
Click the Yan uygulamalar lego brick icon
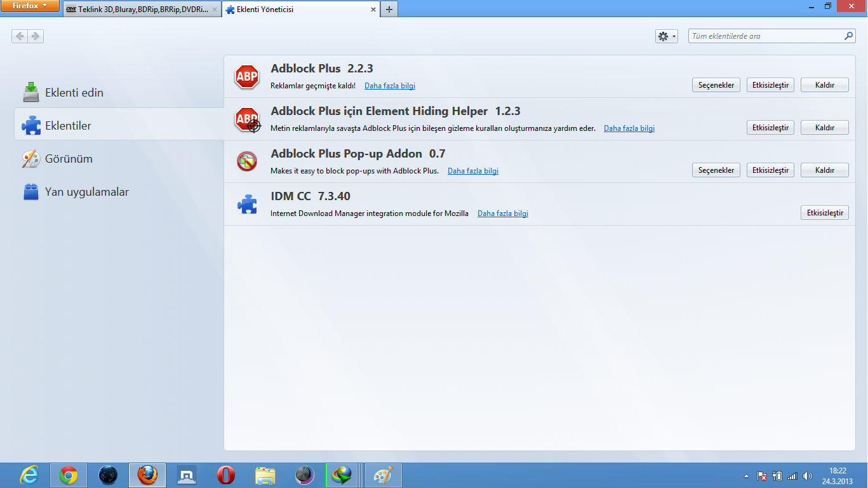pyautogui.click(x=31, y=192)
